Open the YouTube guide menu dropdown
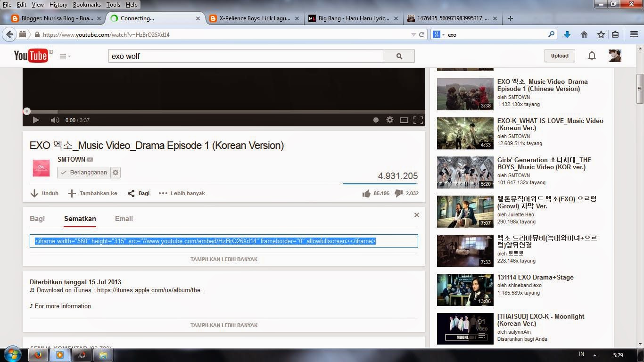The image size is (644, 362). [x=65, y=56]
